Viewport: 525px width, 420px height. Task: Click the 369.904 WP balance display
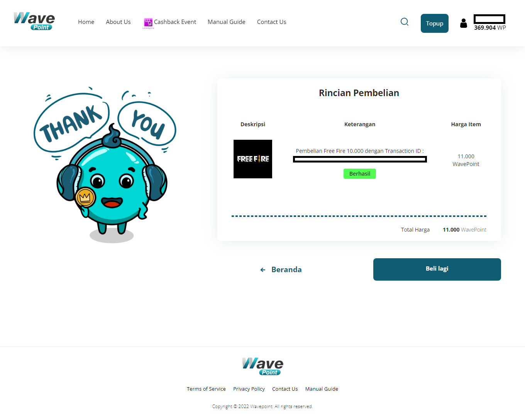click(x=490, y=28)
